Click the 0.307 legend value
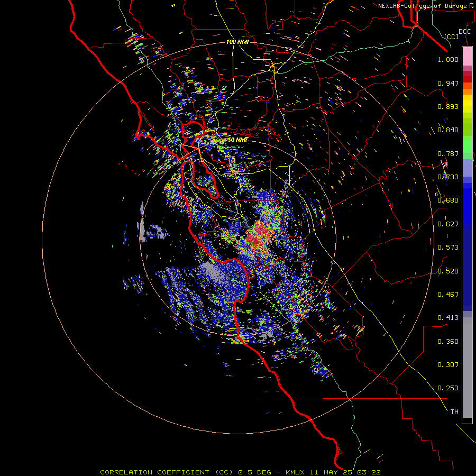The width and height of the screenshot is (476, 476). (448, 365)
